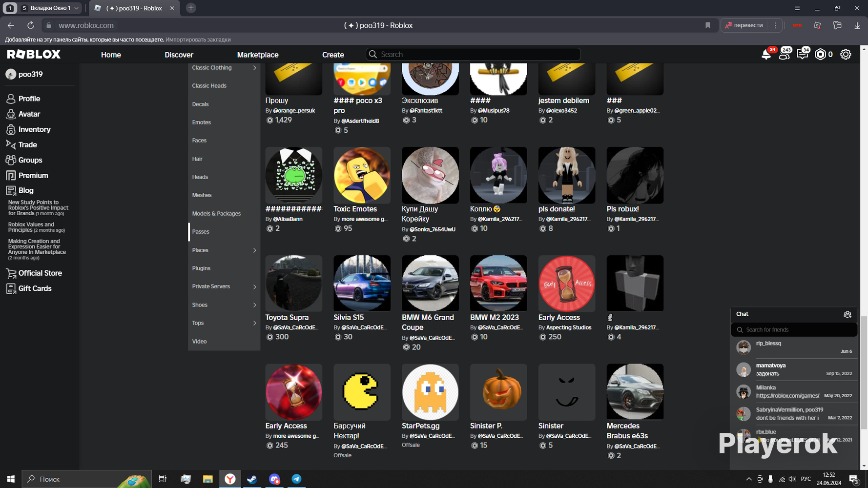
Task: Open Steam from taskbar
Action: pyautogui.click(x=252, y=479)
